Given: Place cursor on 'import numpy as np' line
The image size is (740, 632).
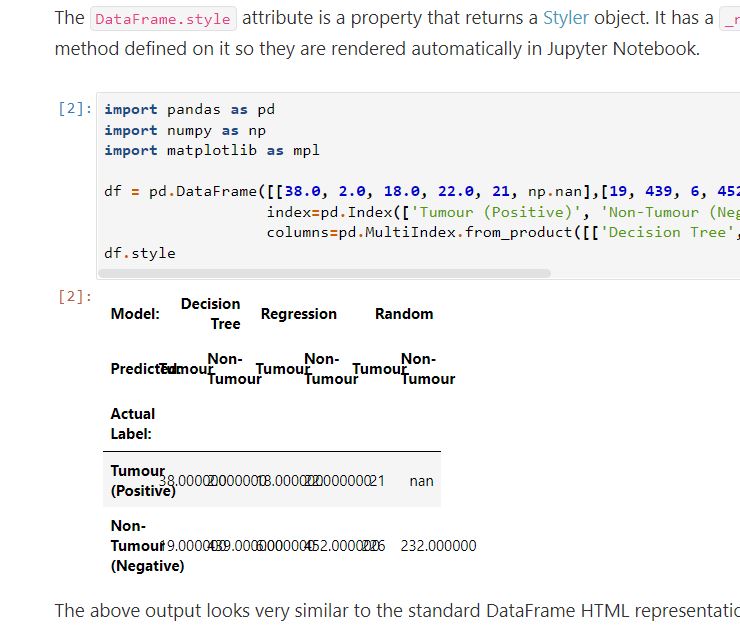Looking at the screenshot, I should point(185,130).
